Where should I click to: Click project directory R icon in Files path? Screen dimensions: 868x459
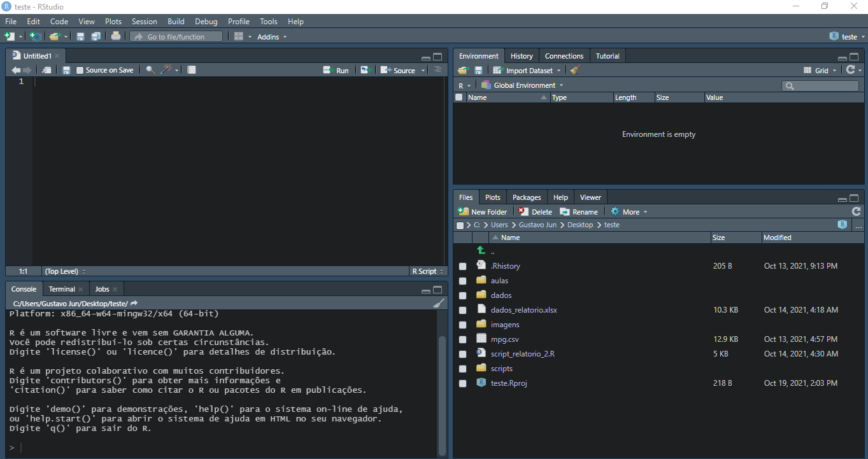(843, 225)
